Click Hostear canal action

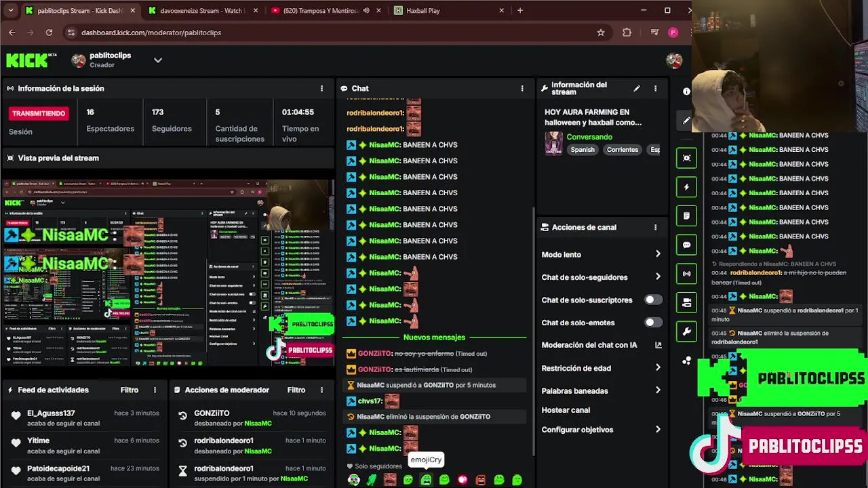(x=566, y=410)
